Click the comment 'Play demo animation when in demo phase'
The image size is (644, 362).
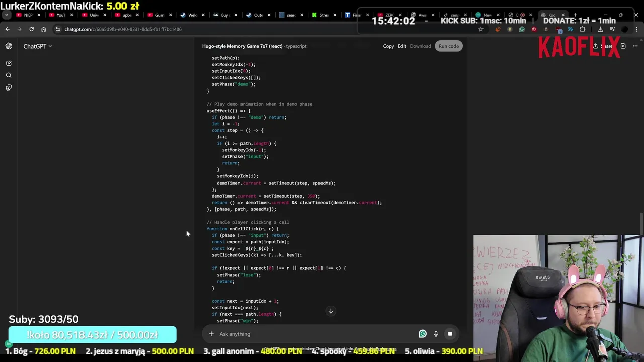coord(260,104)
